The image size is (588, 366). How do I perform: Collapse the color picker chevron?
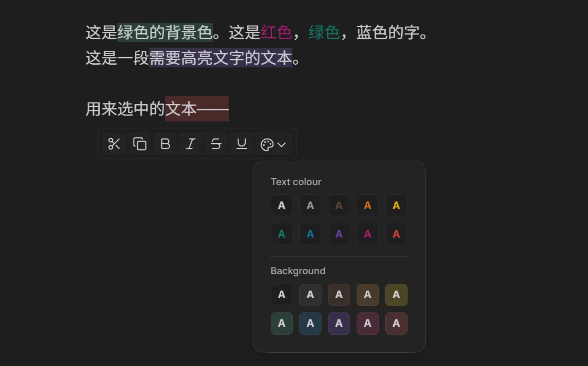point(282,144)
